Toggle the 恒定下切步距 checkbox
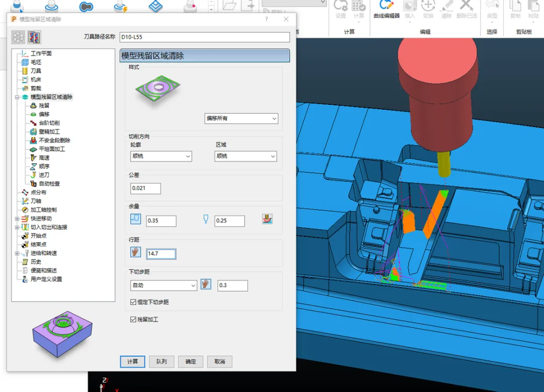 point(133,302)
